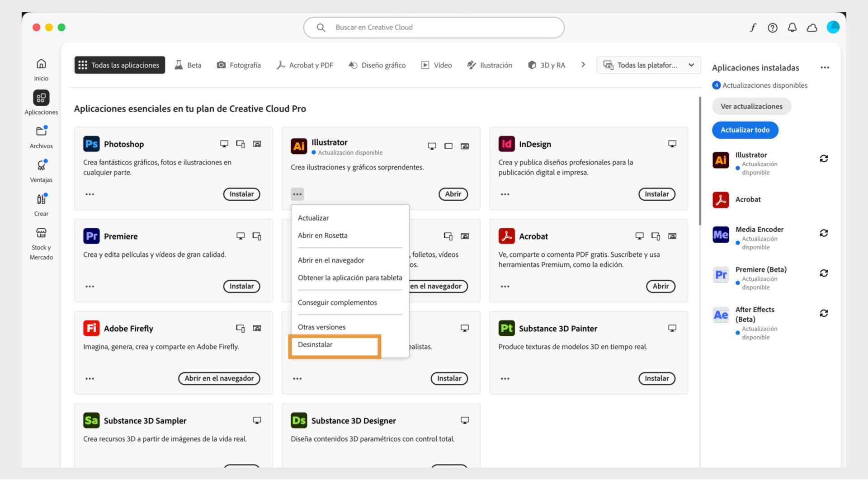Choose Otras versiones menu item
Viewport: 868px width, 480px height.
[350, 327]
